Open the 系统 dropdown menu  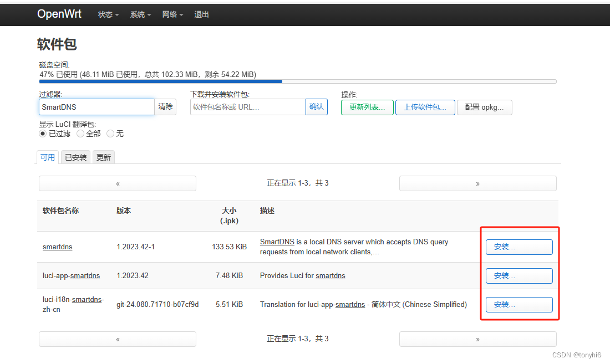pos(140,14)
